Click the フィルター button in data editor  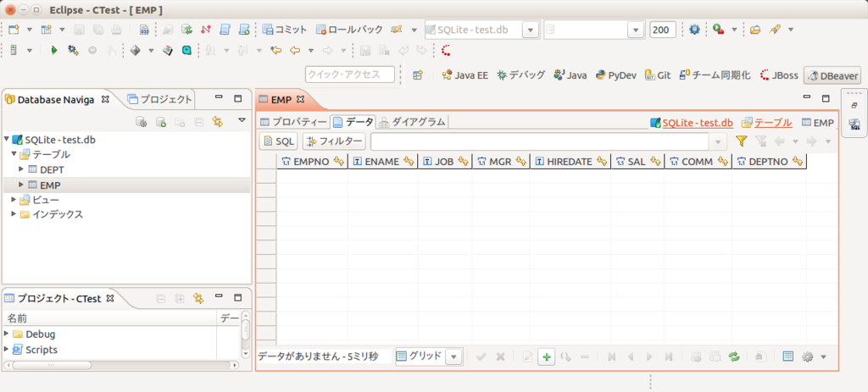coord(334,141)
